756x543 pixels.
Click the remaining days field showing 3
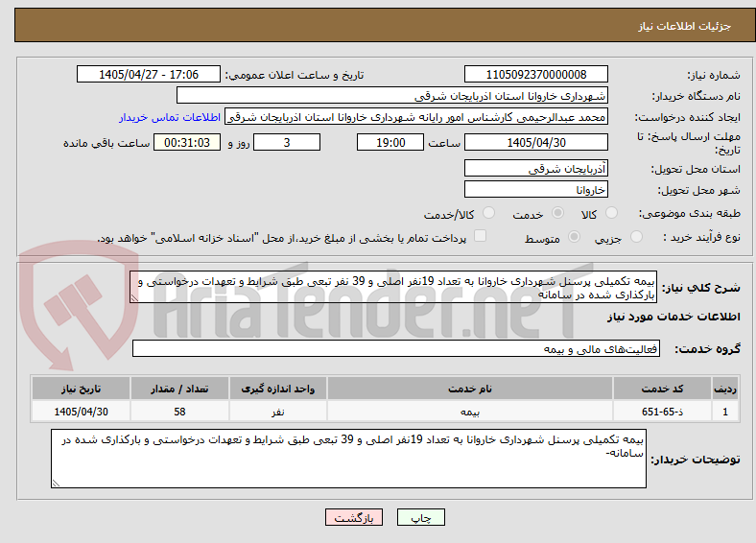(x=287, y=142)
